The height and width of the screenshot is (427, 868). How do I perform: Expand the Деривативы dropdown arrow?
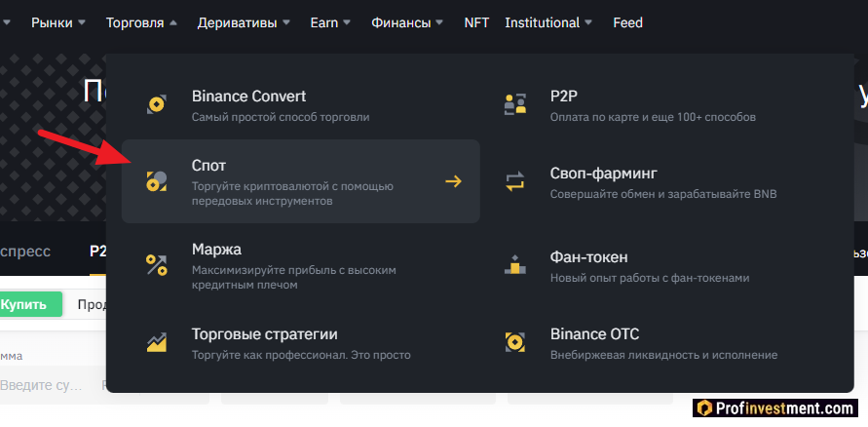click(286, 22)
